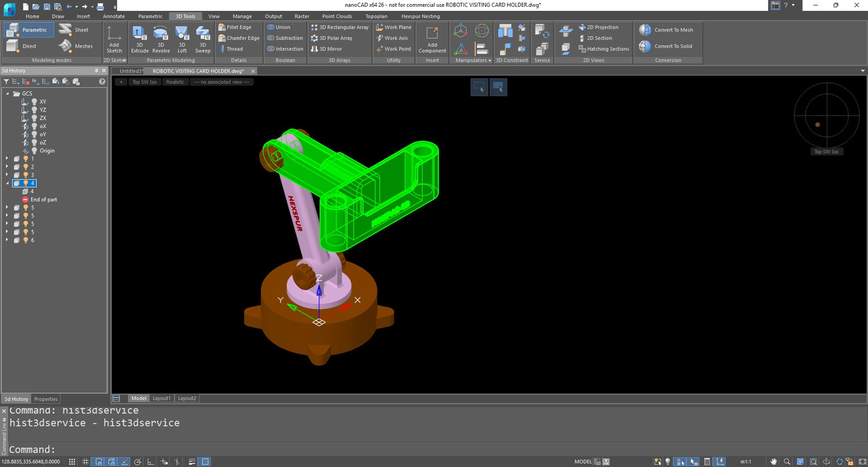The width and height of the screenshot is (868, 467).
Task: Choose the Sheet modeling icon
Action: tap(65, 29)
